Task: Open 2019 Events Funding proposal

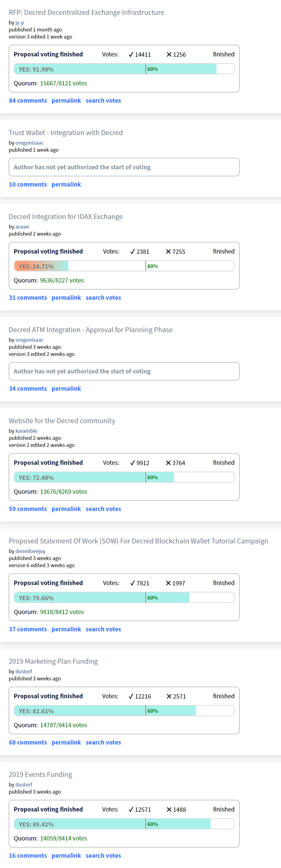Action: tap(40, 775)
